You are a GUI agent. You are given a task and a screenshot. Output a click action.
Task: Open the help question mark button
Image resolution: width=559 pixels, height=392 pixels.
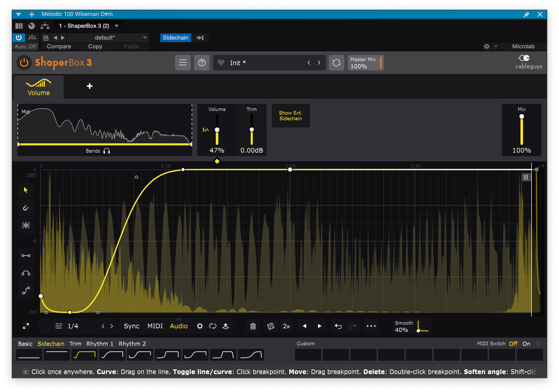[x=202, y=63]
